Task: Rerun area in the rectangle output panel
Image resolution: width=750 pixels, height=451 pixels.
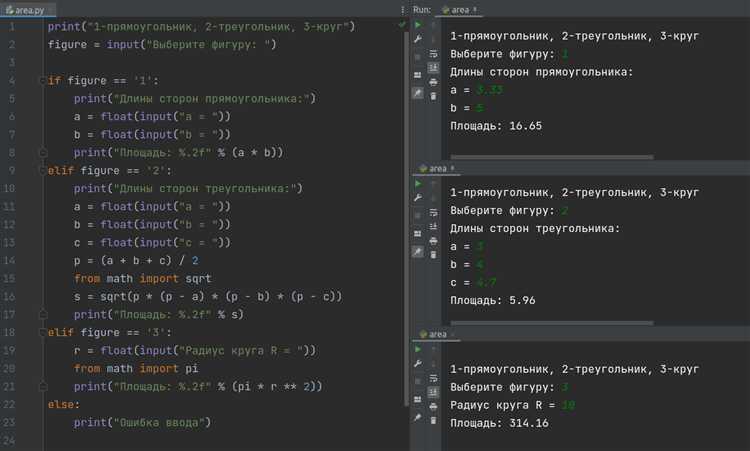Action: pyautogui.click(x=418, y=24)
